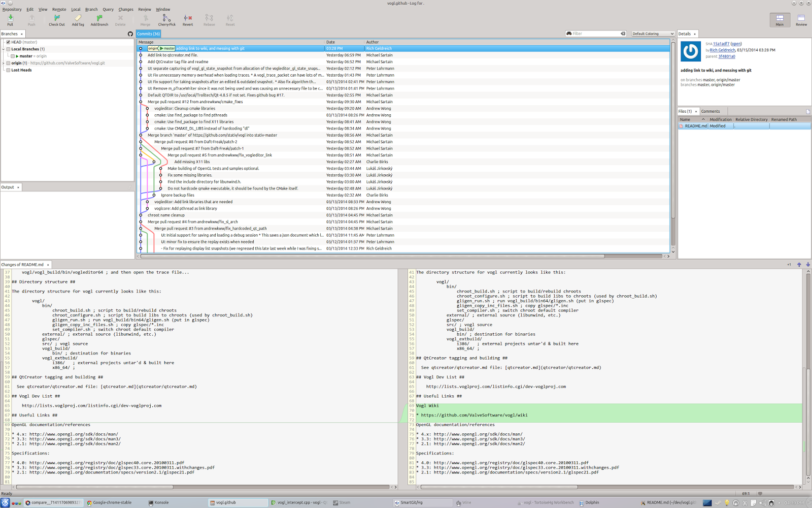Open the SHA 15a1adf7 link
Screen dimensions: 812x508
pyautogui.click(x=721, y=44)
